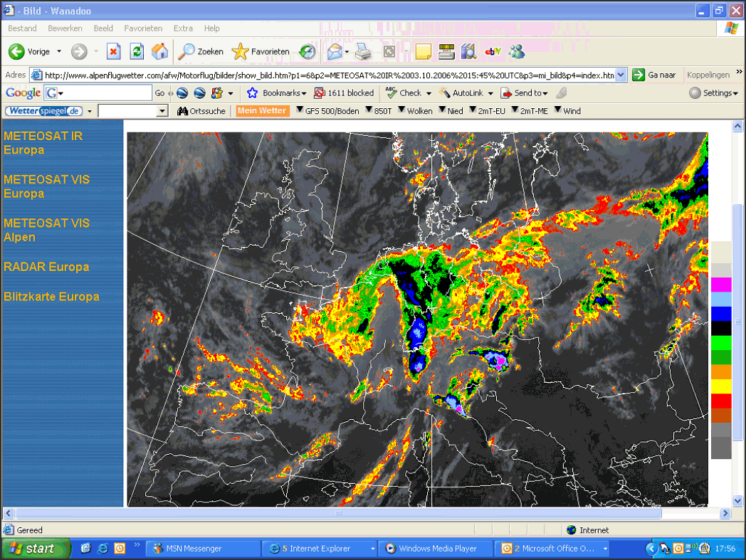Open the Extra menu
Screen dimensions: 746x560
183,28
